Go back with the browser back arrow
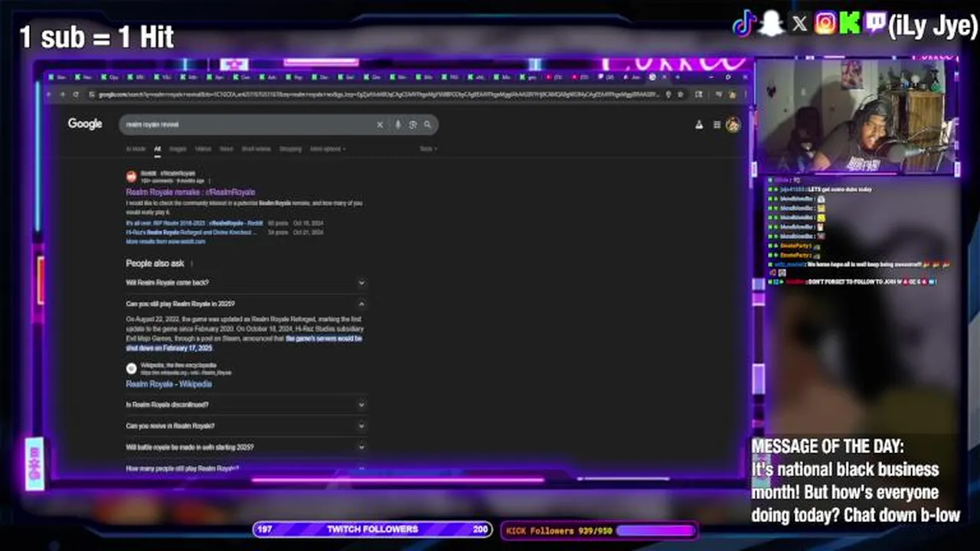980x551 pixels. (x=50, y=94)
